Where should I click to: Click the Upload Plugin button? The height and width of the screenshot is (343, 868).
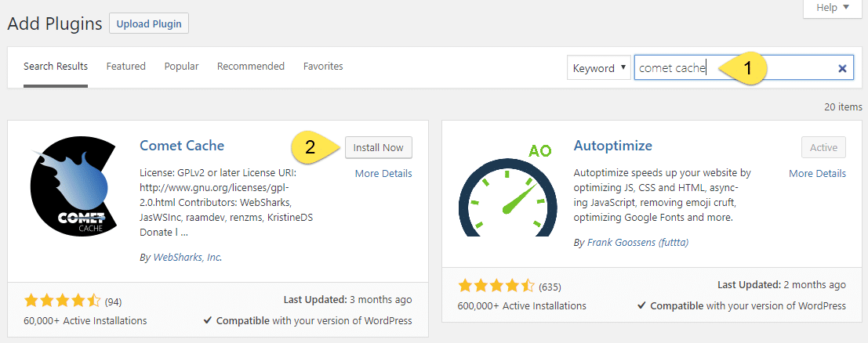149,23
